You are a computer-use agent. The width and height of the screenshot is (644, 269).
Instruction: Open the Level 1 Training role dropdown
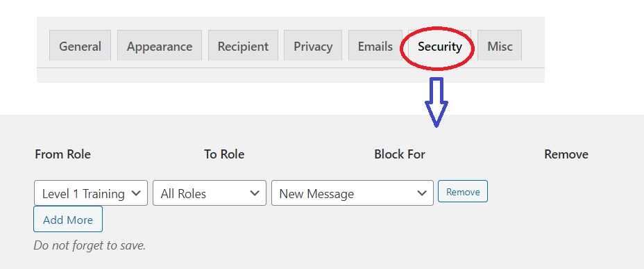click(x=91, y=193)
